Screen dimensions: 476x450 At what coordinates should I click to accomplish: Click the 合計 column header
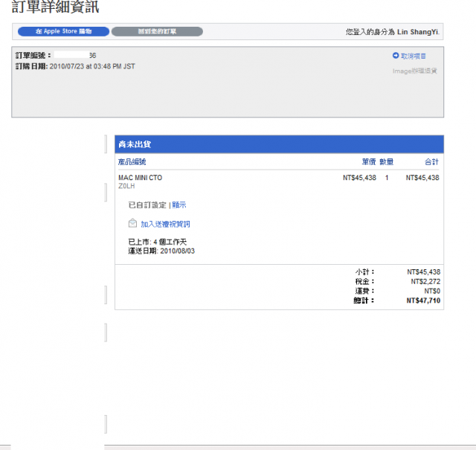pyautogui.click(x=431, y=162)
